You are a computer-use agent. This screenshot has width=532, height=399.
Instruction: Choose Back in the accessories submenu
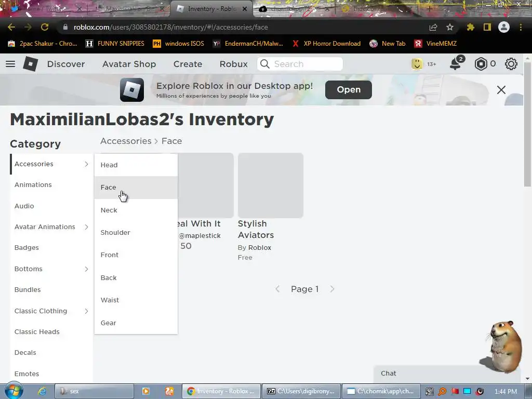[x=136, y=278]
